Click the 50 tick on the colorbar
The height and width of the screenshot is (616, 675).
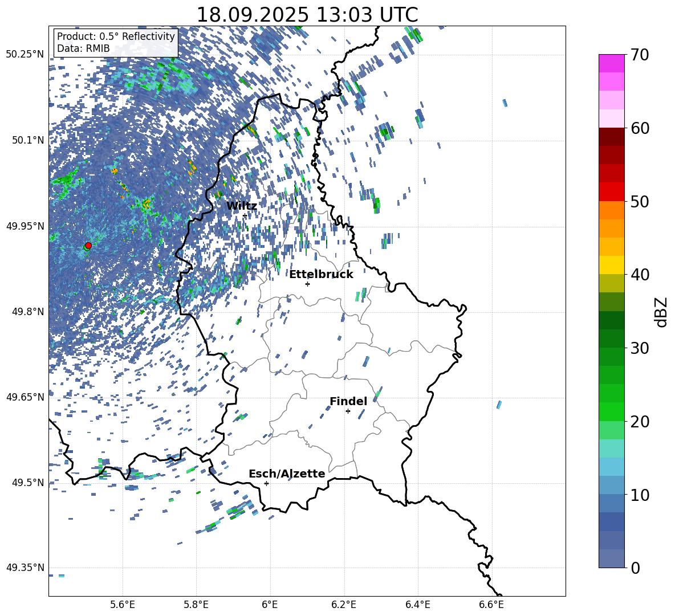[x=640, y=202]
